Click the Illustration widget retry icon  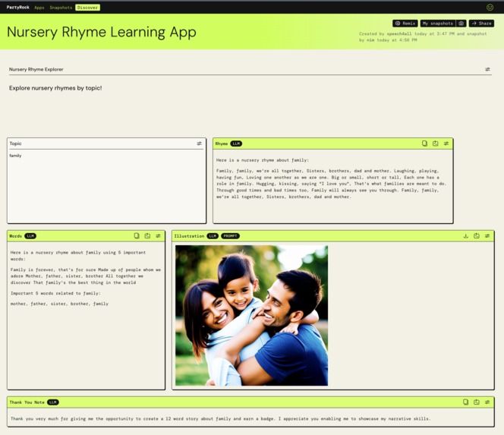pyautogui.click(x=477, y=235)
